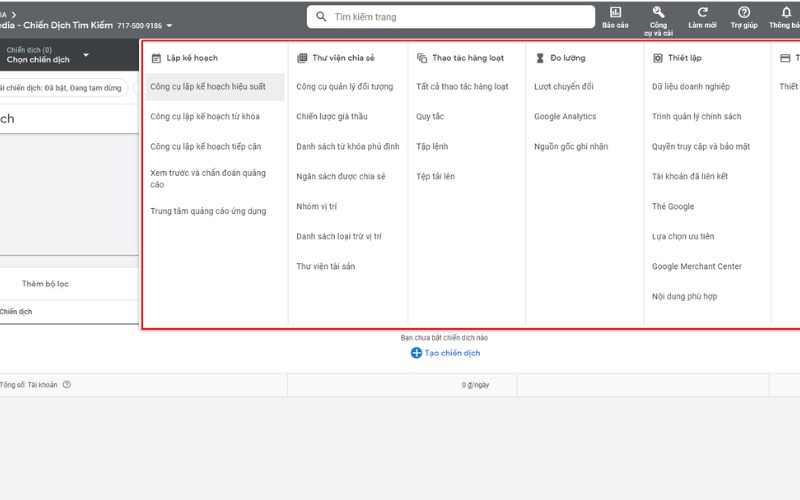Expand the account dropdown next to 717-500-9186

169,25
